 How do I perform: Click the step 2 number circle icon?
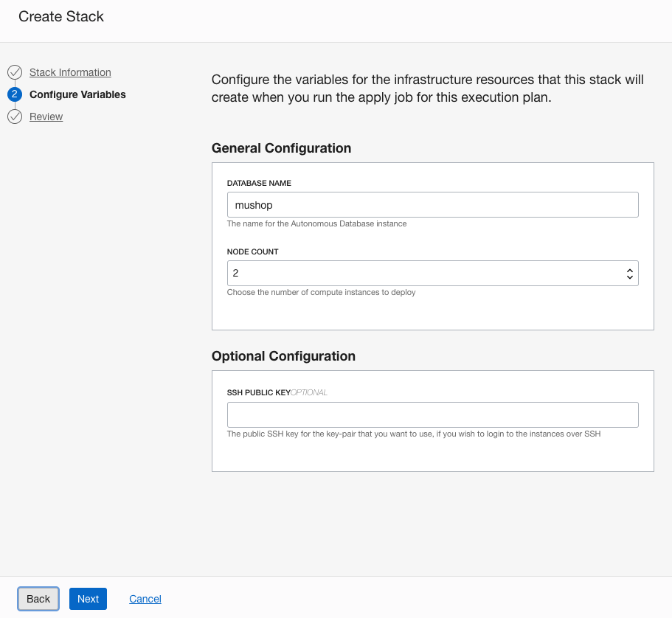(15, 94)
